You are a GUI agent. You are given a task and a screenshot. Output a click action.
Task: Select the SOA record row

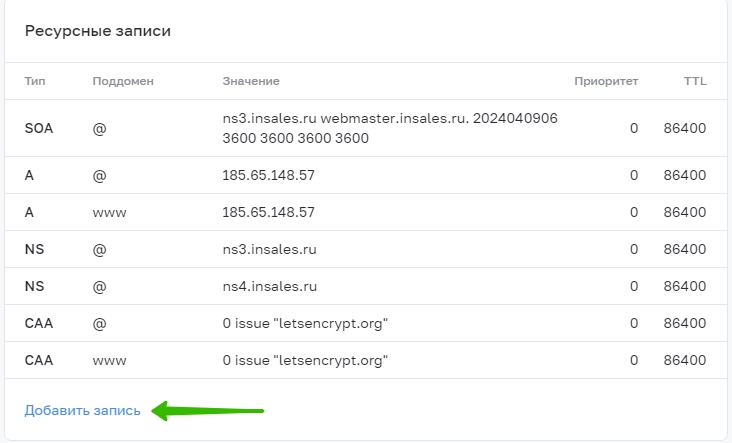click(366, 128)
